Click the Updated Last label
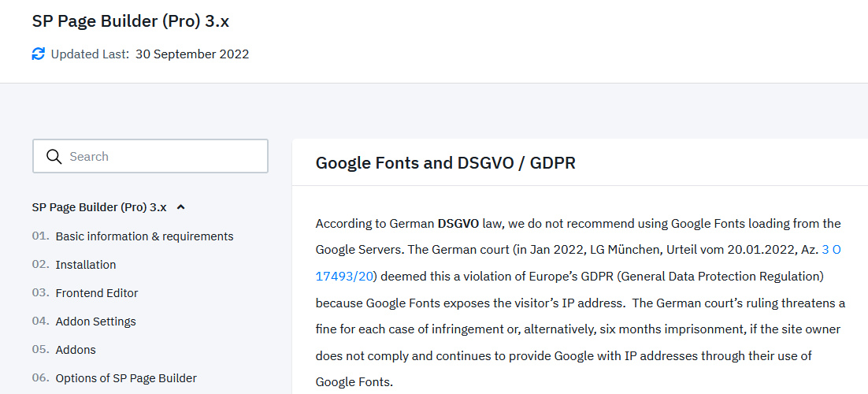Screen dimensions: 868x394 90,54
